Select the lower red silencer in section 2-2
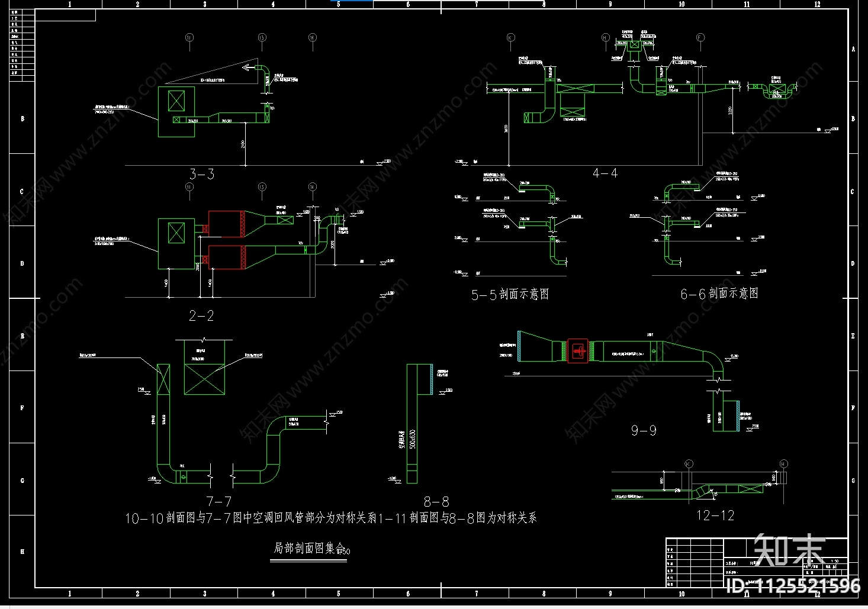 point(226,257)
